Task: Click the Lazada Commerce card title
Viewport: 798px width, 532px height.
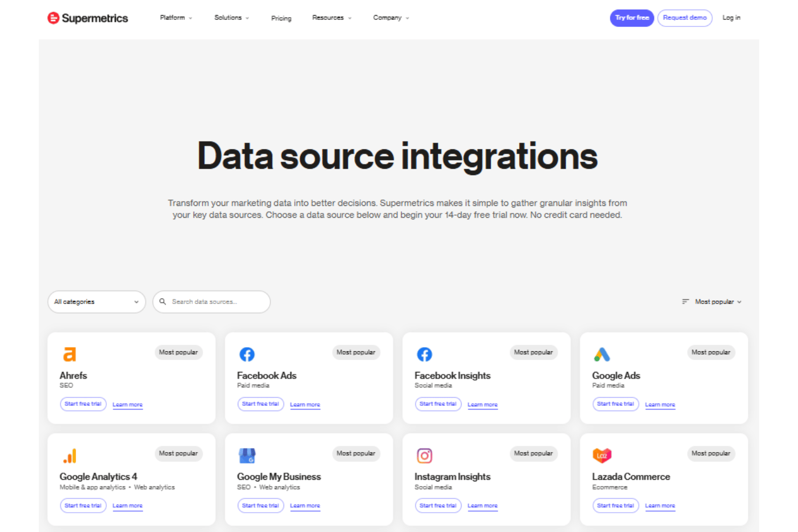Action: (x=631, y=477)
